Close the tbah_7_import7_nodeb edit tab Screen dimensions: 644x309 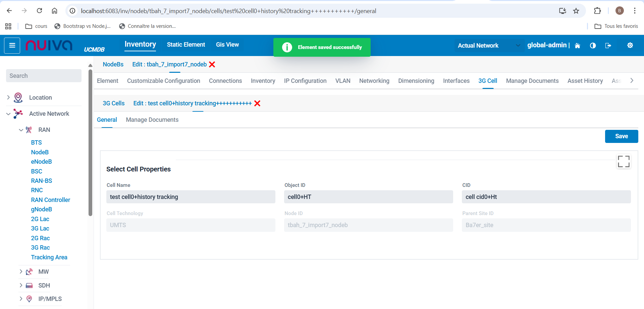212,64
